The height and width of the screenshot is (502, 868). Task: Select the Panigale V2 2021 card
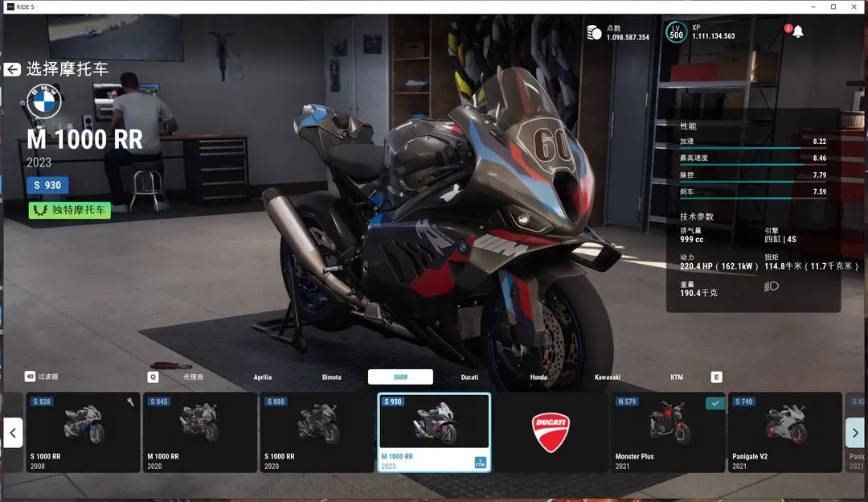(x=785, y=432)
